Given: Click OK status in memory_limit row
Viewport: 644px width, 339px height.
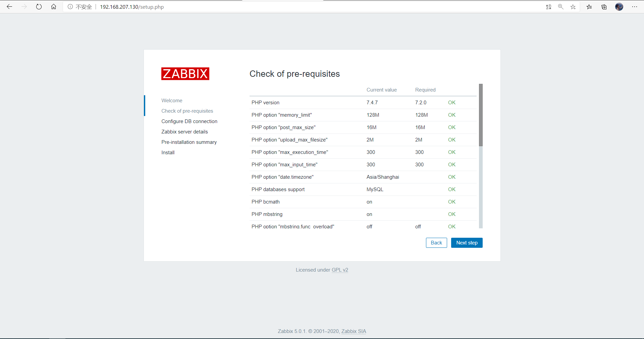Looking at the screenshot, I should [x=452, y=115].
